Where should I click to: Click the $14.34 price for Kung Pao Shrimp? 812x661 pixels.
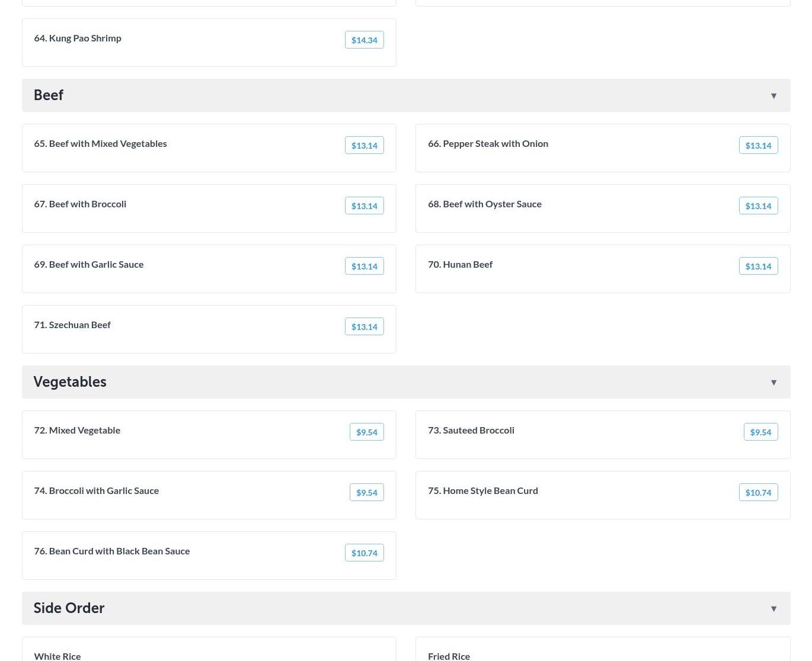click(x=364, y=40)
